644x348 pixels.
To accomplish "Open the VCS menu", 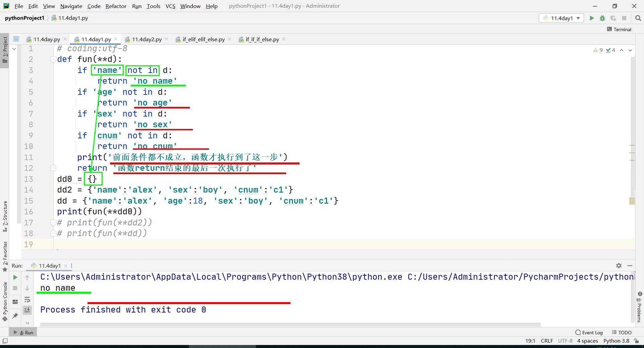I will [170, 6].
